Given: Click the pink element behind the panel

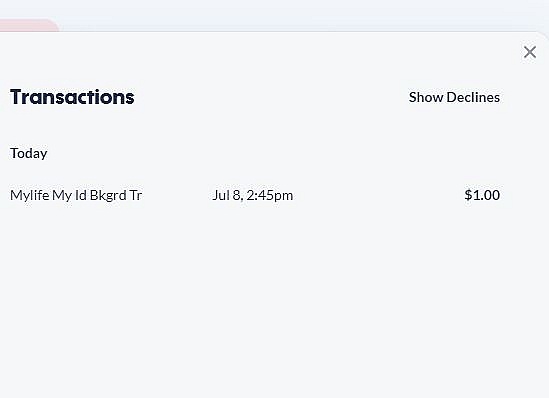Looking at the screenshot, I should point(29,25).
